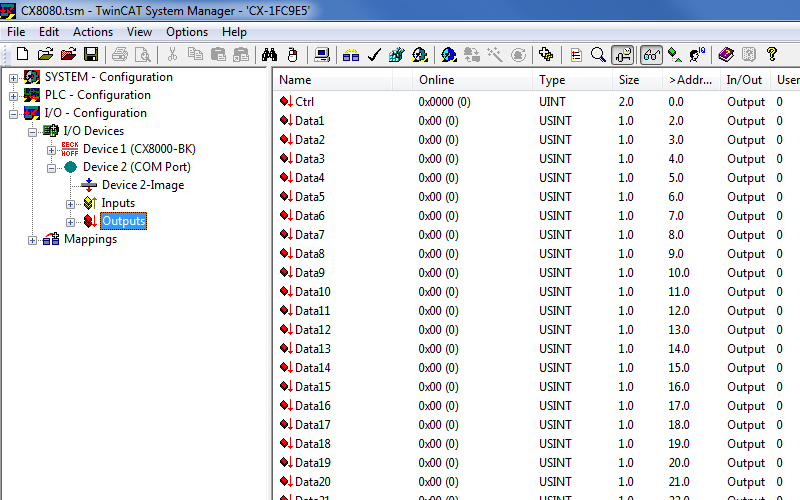Click the colored list icon in toolbar
The width and height of the screenshot is (800, 500).
tap(576, 54)
